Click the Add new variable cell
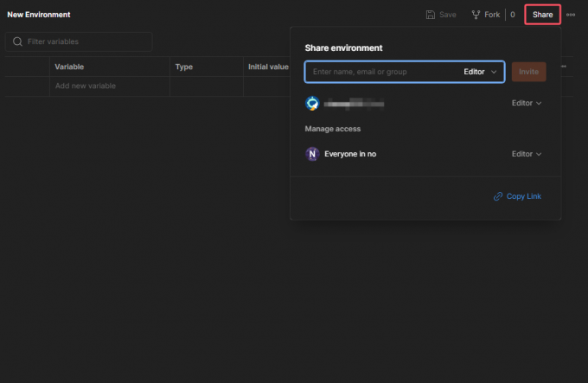The width and height of the screenshot is (588, 383). [x=109, y=86]
